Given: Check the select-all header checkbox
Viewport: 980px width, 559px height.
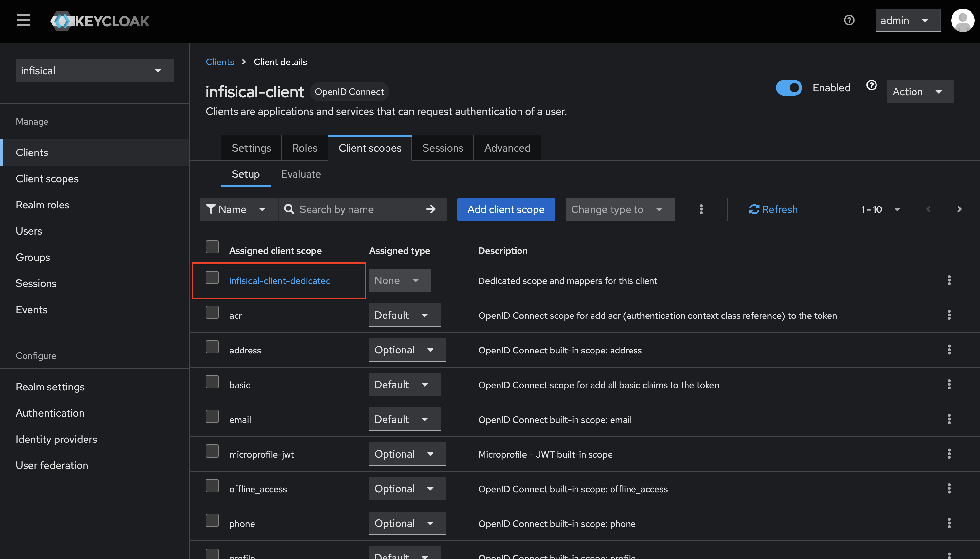Looking at the screenshot, I should 212,247.
